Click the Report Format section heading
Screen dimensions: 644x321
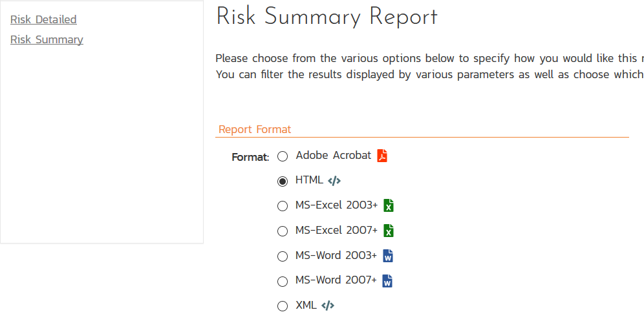(255, 129)
